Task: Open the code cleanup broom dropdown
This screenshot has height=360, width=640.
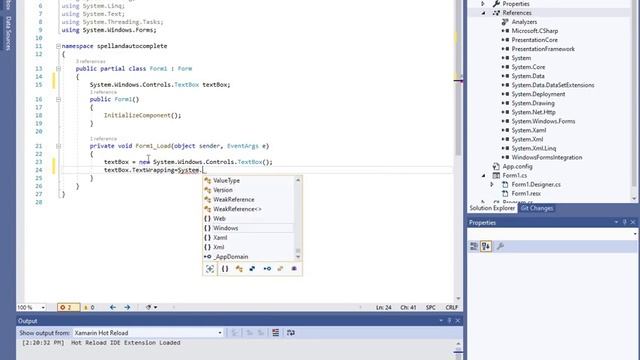Action: tap(151, 307)
